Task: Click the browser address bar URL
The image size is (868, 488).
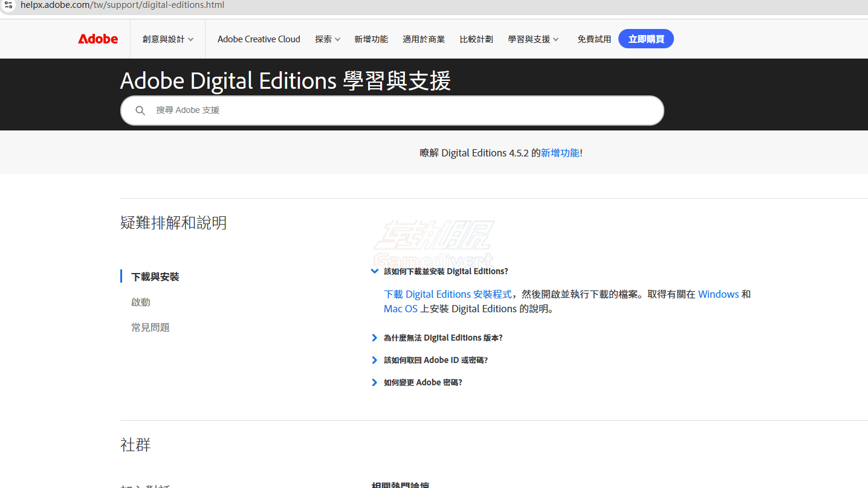Action: click(x=123, y=5)
